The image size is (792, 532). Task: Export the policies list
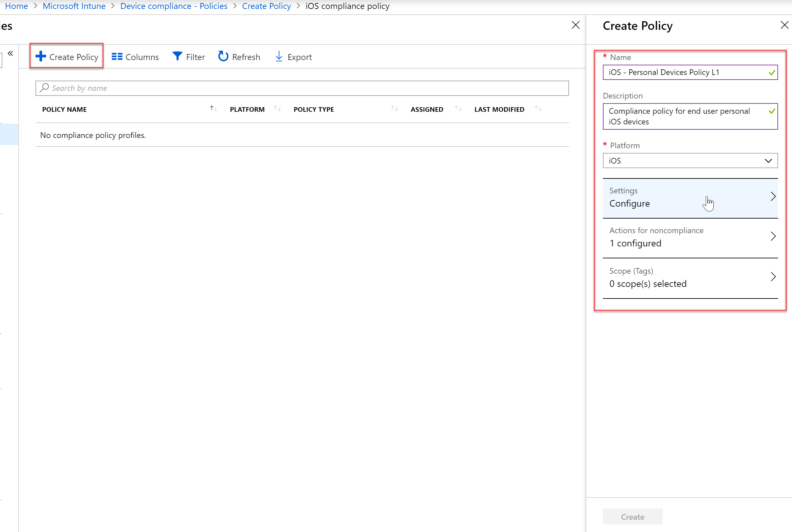(293, 57)
